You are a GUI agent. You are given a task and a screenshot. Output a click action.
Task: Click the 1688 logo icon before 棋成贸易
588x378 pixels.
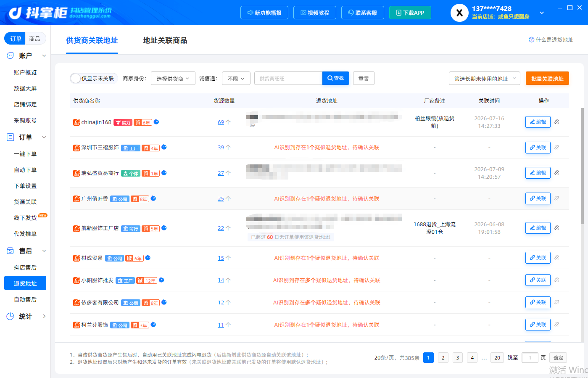(x=76, y=258)
